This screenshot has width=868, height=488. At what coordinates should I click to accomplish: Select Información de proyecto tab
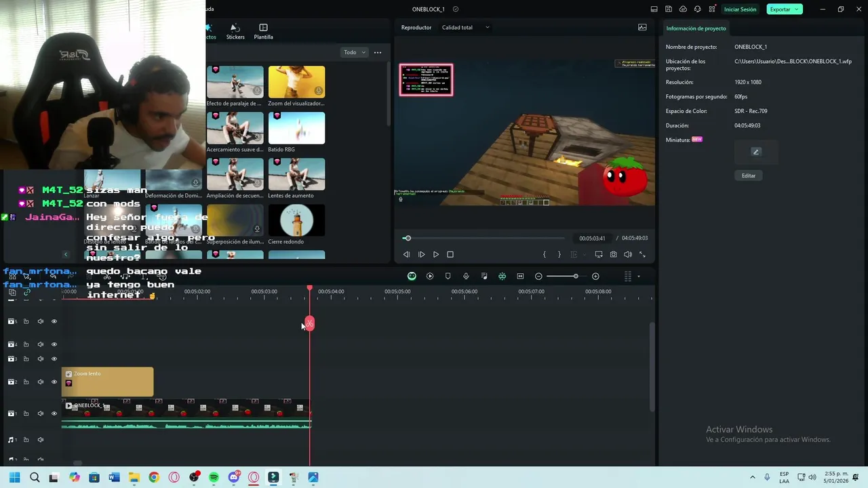696,28
